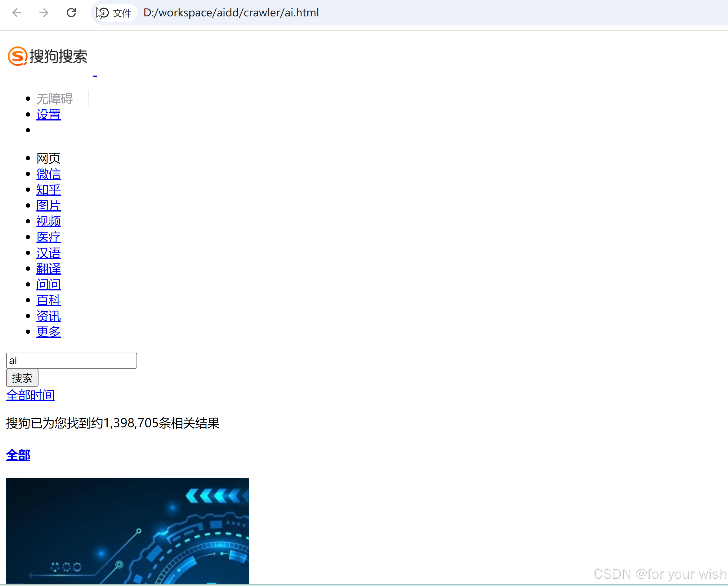Reload the page with the refresh icon
The image size is (728, 586).
(71, 12)
